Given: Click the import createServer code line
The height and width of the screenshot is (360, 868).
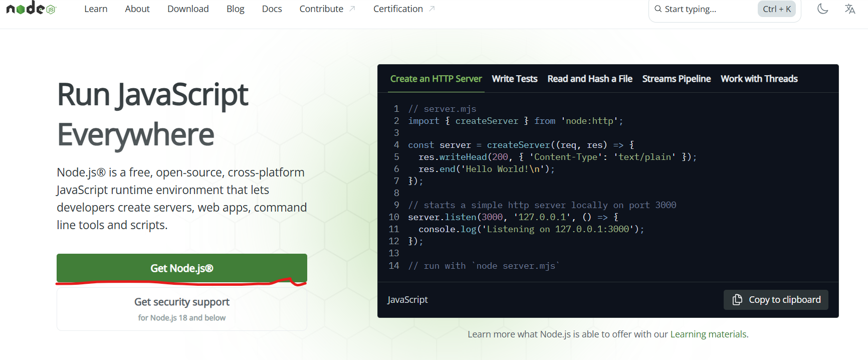Looking at the screenshot, I should (x=516, y=121).
